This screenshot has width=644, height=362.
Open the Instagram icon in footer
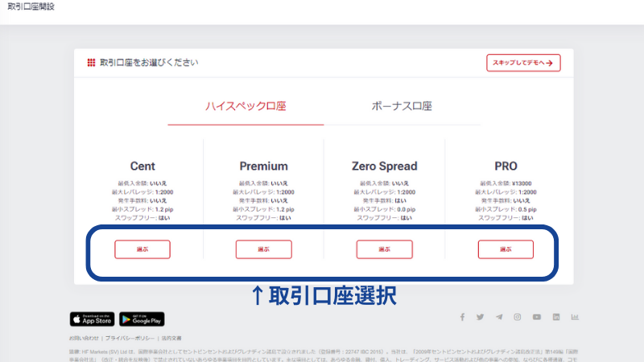[x=518, y=317]
